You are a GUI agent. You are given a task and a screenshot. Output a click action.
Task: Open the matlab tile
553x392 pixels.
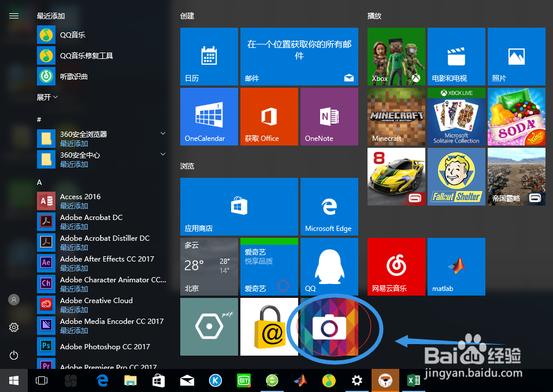tap(456, 267)
